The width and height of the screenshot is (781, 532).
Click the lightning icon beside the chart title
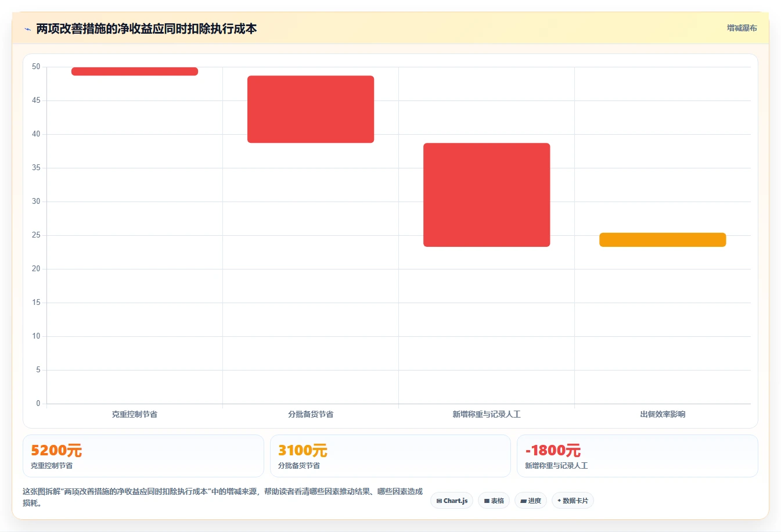[27, 29]
